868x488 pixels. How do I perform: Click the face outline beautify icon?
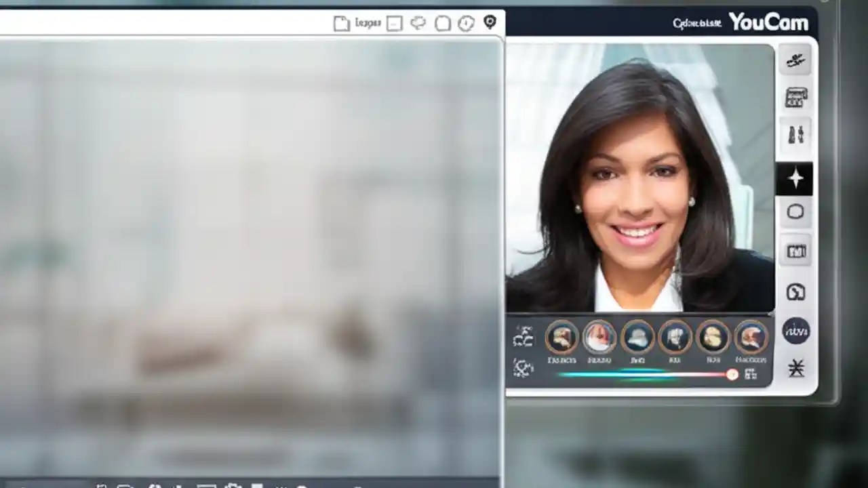click(x=795, y=211)
